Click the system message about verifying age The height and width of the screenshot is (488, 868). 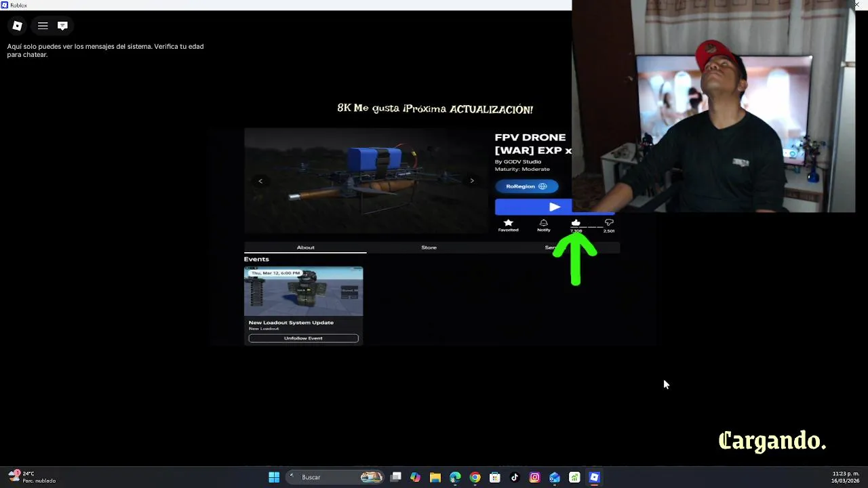pos(105,51)
